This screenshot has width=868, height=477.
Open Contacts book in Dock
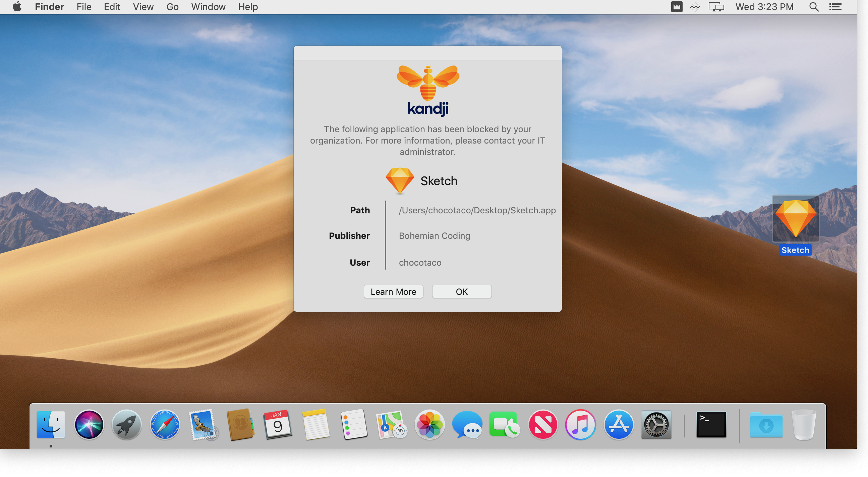coord(240,424)
